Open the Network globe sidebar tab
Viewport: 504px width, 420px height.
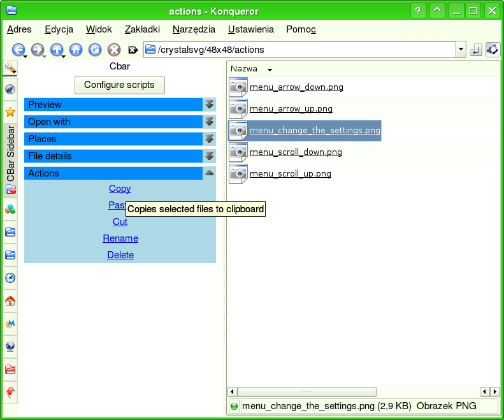[x=10, y=346]
